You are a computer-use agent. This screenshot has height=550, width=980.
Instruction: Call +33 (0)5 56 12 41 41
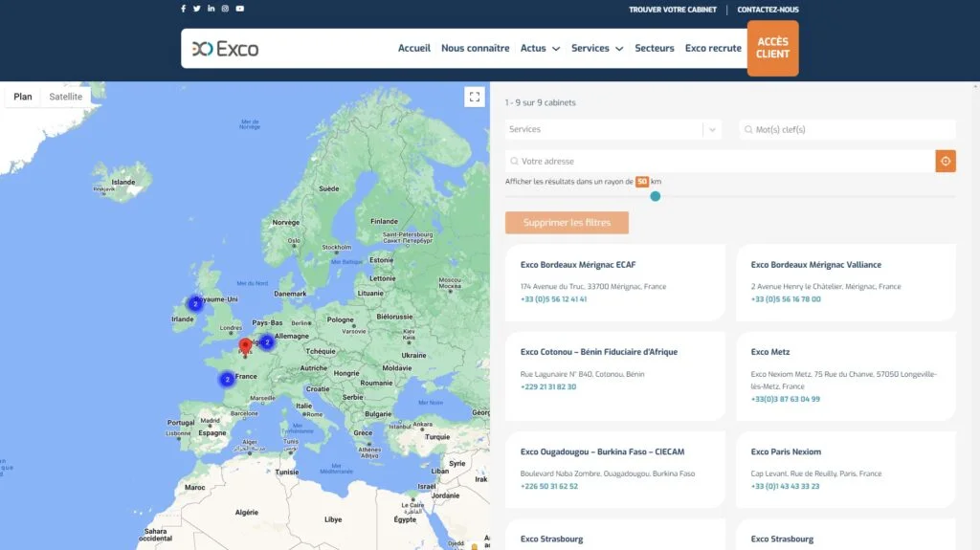click(x=554, y=299)
